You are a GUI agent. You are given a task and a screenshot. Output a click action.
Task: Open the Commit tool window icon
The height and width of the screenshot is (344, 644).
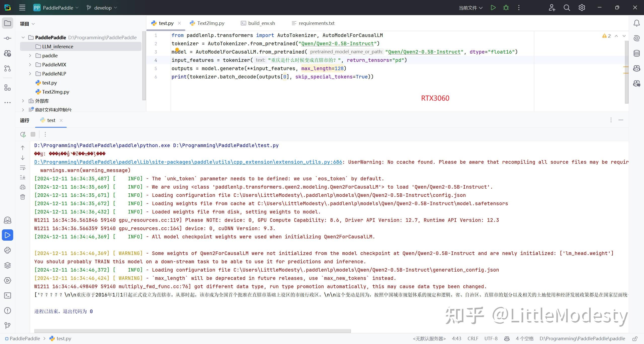pyautogui.click(x=8, y=38)
